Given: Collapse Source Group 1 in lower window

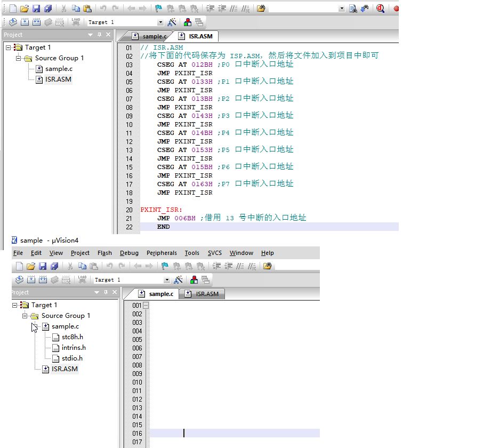Looking at the screenshot, I should pos(25,316).
